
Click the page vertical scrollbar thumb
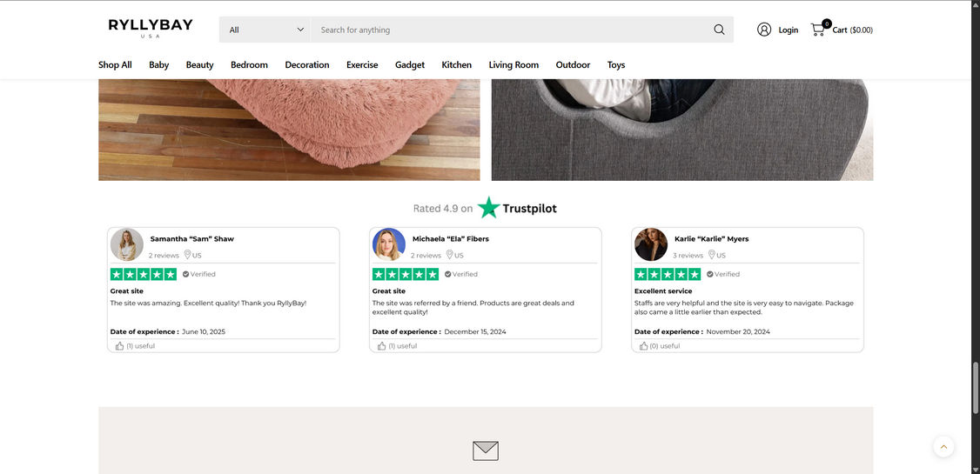tap(975, 387)
